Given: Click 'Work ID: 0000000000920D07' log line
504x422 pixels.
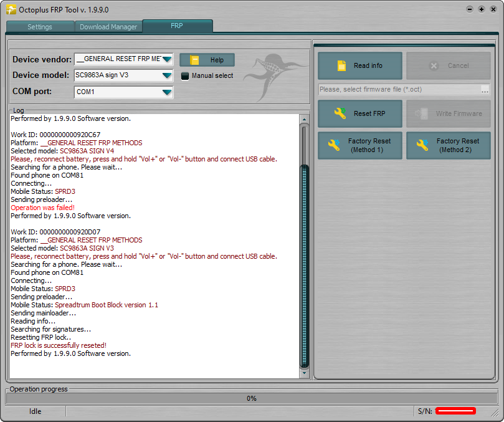Looking at the screenshot, I should tap(55, 232).
